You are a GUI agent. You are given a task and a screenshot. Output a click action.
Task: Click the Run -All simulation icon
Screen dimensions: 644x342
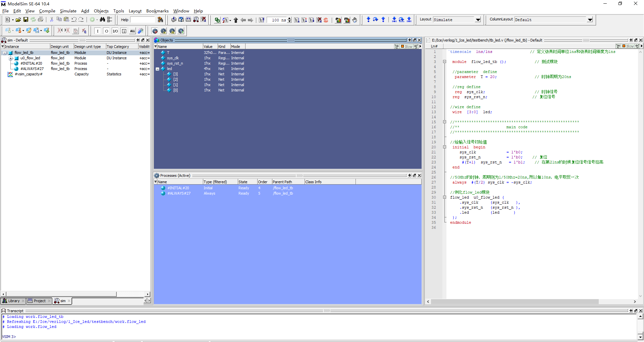coord(312,20)
